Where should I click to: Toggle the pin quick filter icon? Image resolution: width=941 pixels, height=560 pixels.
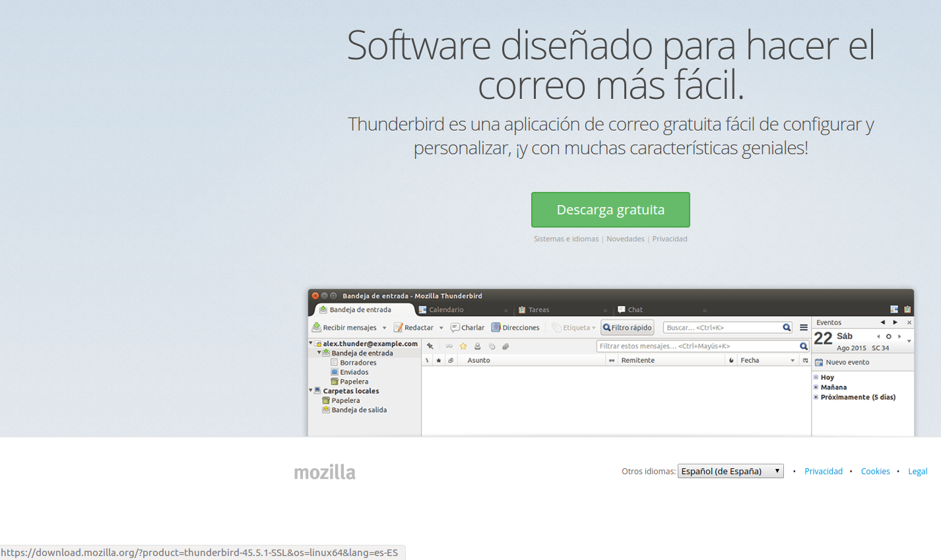430,346
